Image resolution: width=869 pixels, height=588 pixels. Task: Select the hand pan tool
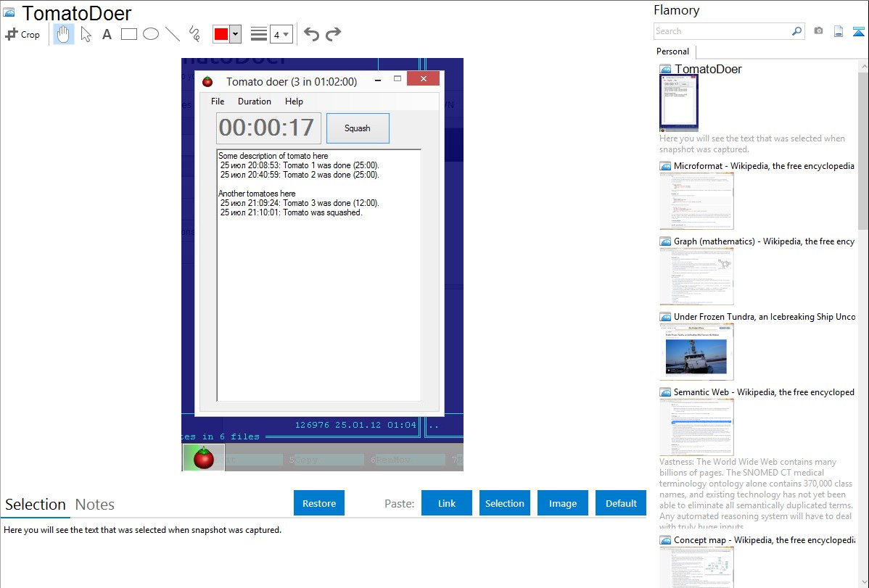point(64,34)
